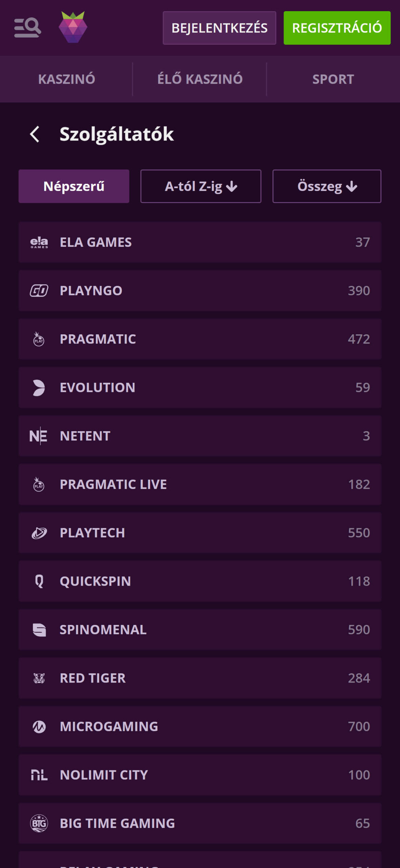Click the Big Time Gaming logo
Viewport: 400px width, 868px height.
click(x=39, y=823)
